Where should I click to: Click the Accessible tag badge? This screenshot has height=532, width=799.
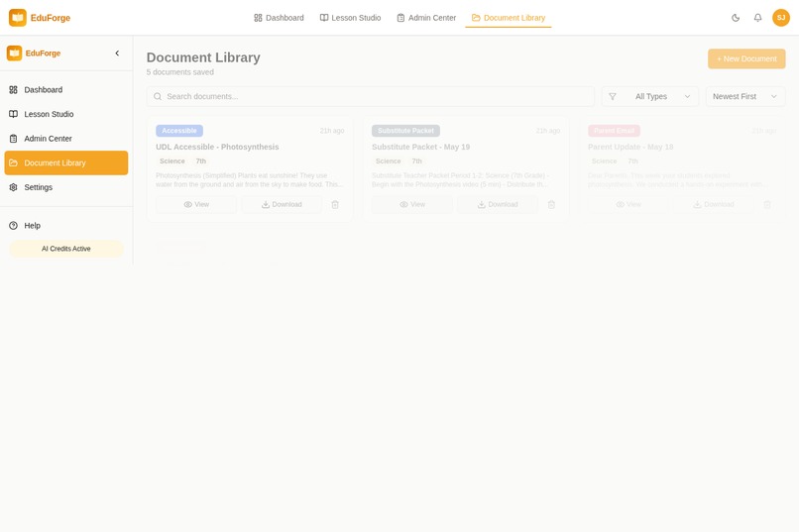(179, 131)
